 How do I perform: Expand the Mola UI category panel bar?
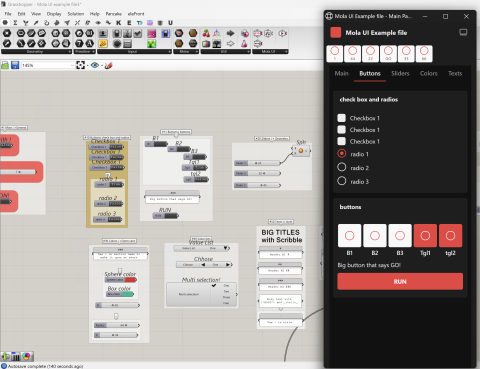[x=270, y=52]
